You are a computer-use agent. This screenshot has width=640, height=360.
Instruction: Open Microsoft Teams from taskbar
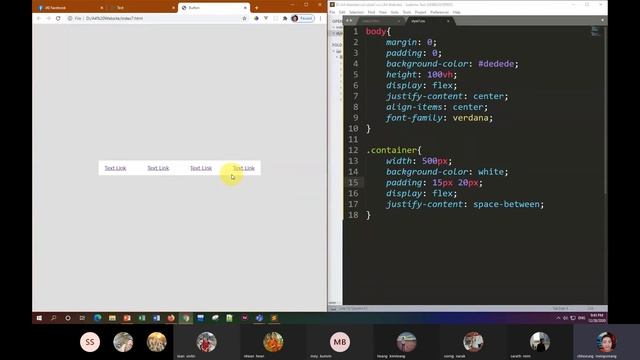(259, 318)
